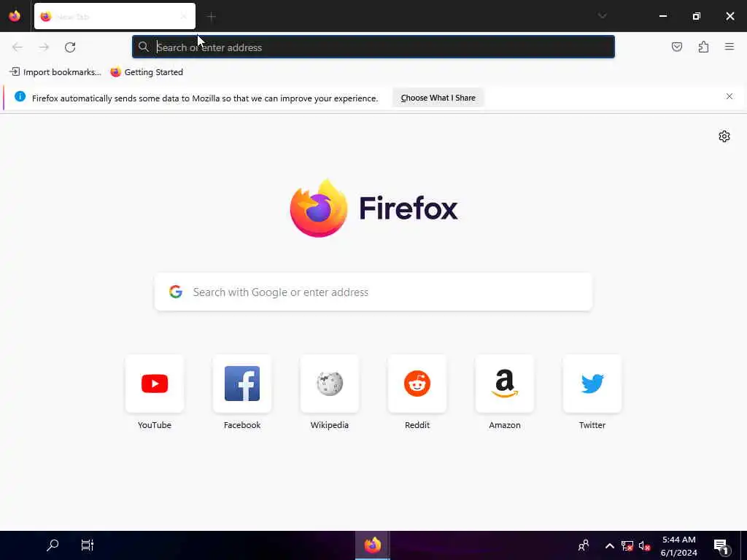Open Windows taskbar search icon
This screenshot has height=560, width=747.
[53, 545]
